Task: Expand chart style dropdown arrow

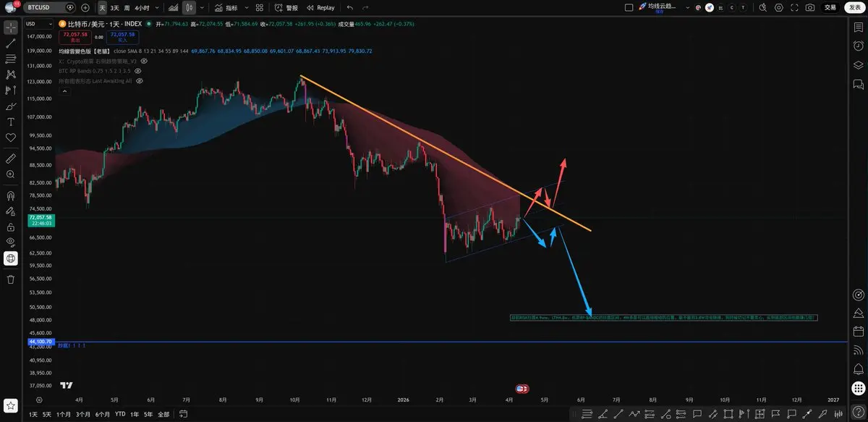Action: pos(200,7)
